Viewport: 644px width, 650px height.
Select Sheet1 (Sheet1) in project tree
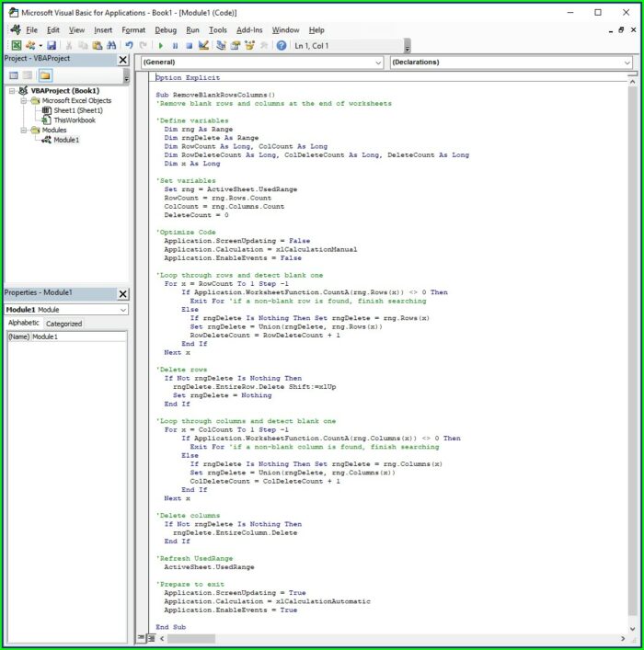pos(78,110)
